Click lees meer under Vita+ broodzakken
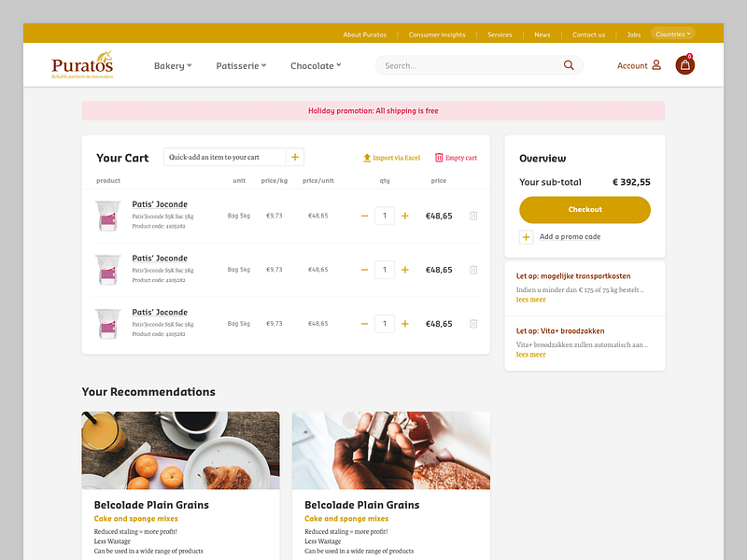 530,355
